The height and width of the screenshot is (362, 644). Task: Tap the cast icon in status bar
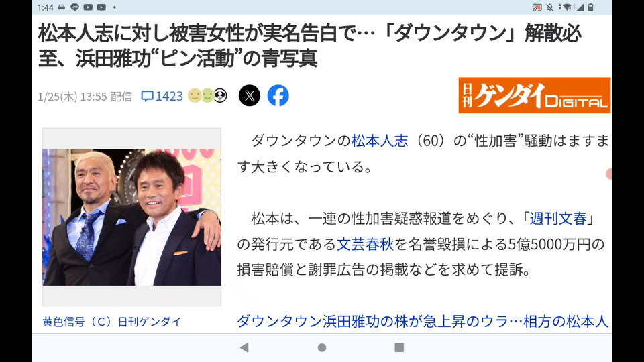537,7
